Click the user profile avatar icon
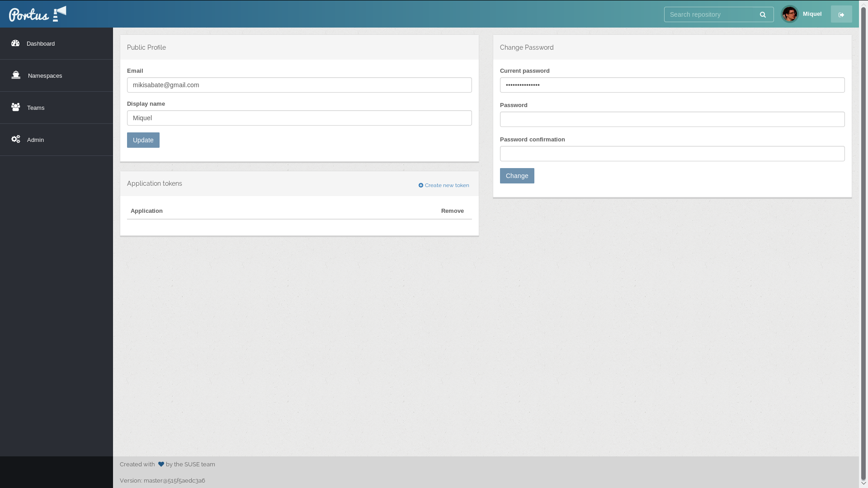The height and width of the screenshot is (488, 868). [x=789, y=14]
